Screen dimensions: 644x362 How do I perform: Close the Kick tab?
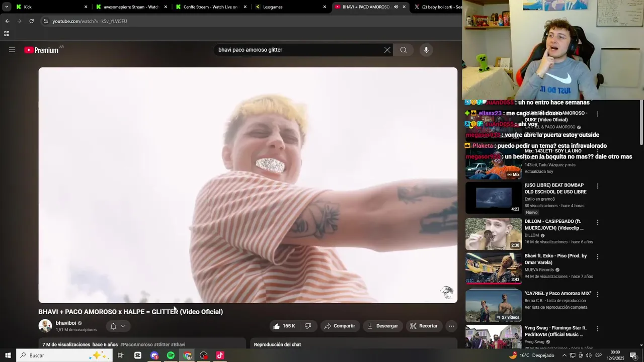86,7
